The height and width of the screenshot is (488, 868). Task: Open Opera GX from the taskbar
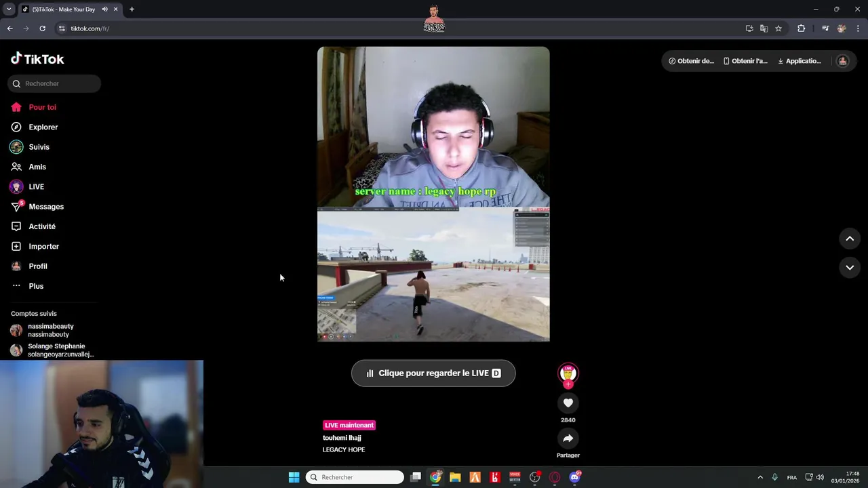coord(555,477)
